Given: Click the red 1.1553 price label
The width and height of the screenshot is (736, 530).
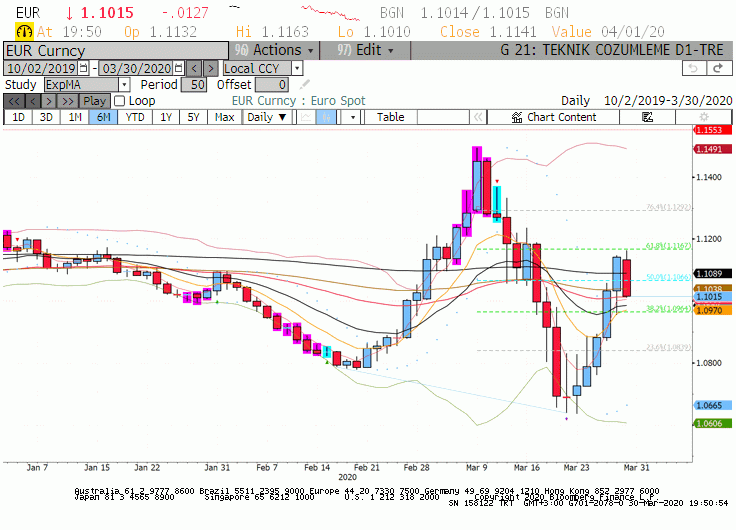Looking at the screenshot, I should (x=713, y=130).
